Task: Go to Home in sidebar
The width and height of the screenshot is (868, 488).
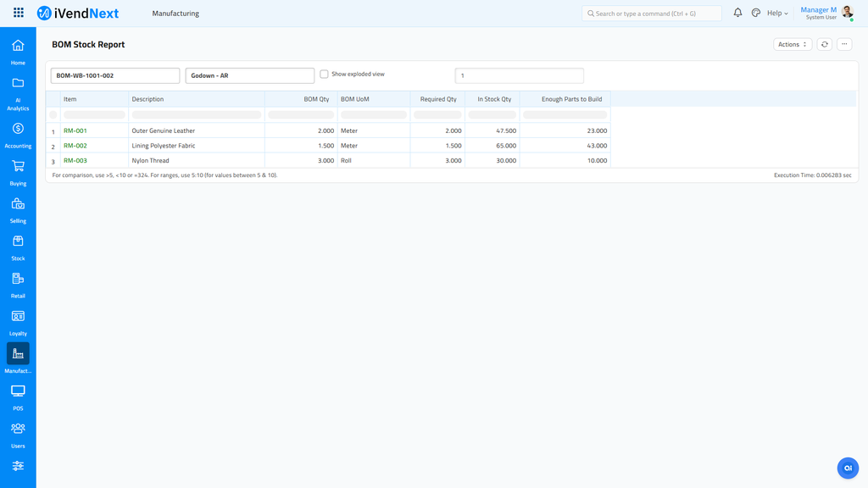Action: click(x=18, y=52)
